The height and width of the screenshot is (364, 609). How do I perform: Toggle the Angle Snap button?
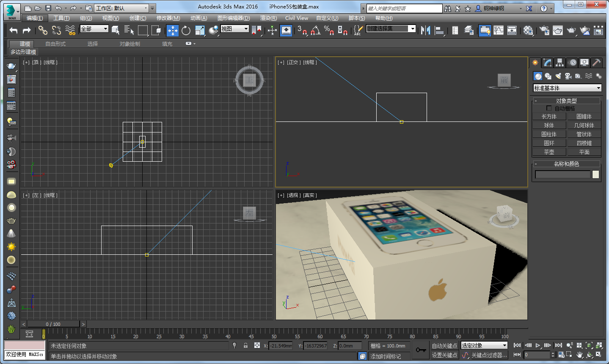coord(316,30)
